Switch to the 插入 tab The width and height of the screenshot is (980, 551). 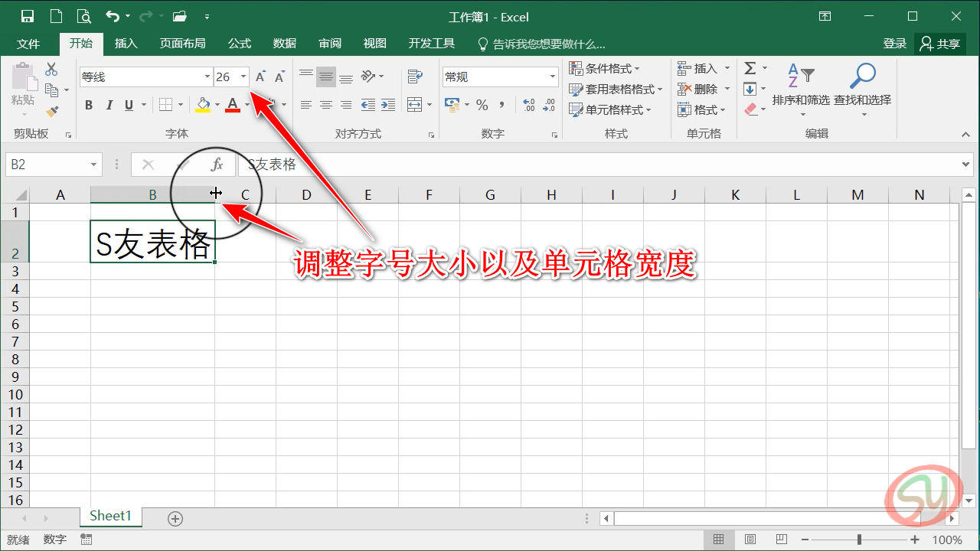[126, 44]
